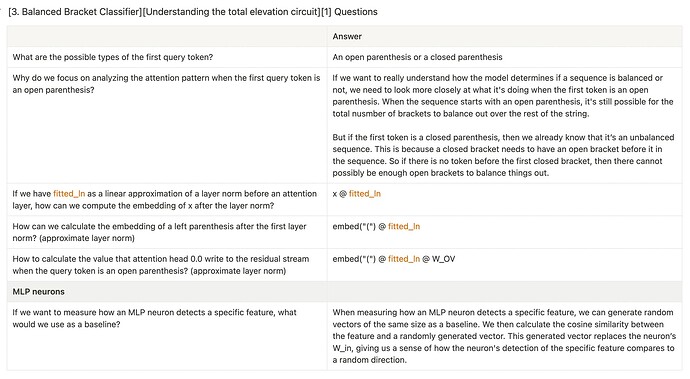Select the 'x @ fitted_ln' answer cell

point(505,199)
